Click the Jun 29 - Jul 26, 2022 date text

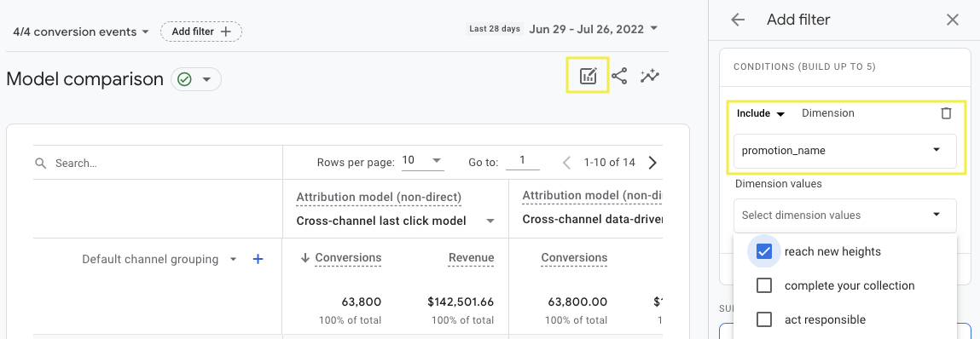587,28
